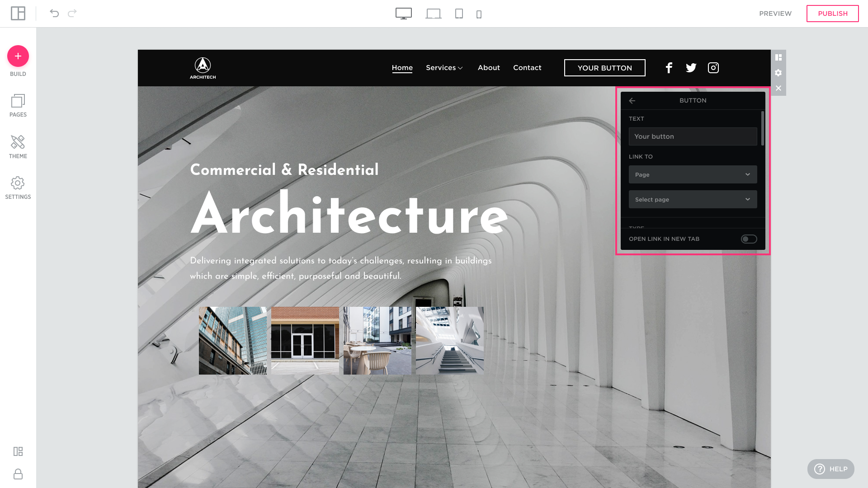Click the pink Build plus button

[18, 56]
